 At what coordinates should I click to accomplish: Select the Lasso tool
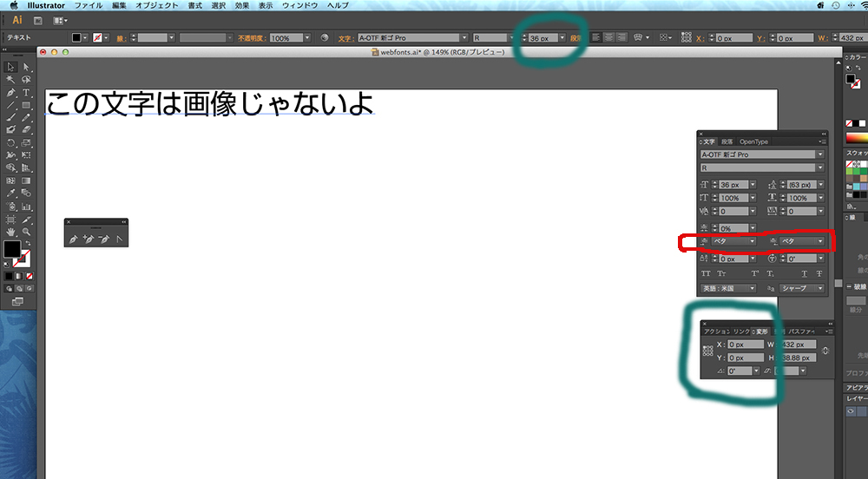coord(26,80)
